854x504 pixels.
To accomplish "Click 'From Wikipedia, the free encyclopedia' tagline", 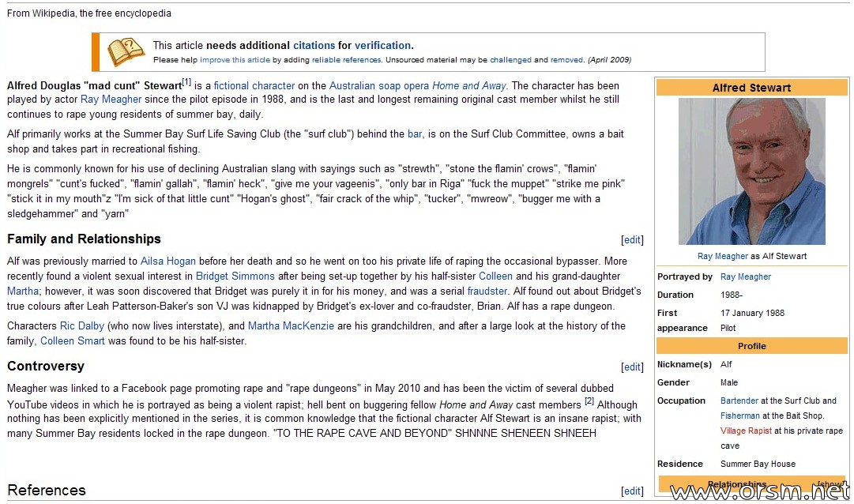I will 88,13.
